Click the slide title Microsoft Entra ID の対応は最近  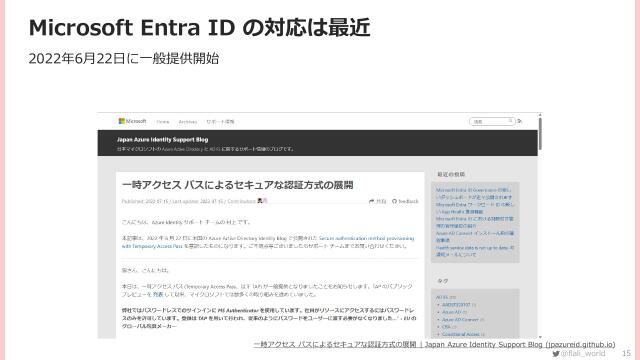click(199, 28)
